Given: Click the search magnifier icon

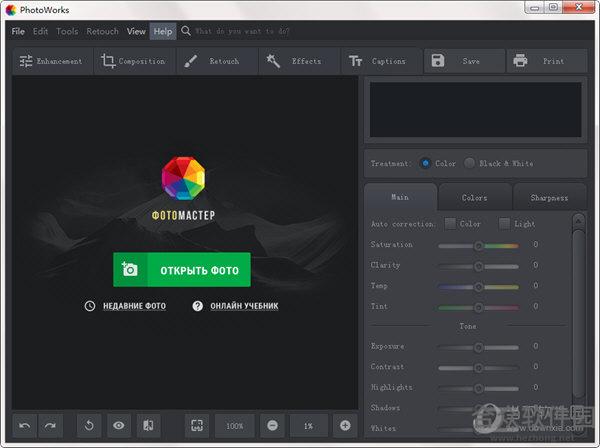Looking at the screenshot, I should (x=186, y=31).
